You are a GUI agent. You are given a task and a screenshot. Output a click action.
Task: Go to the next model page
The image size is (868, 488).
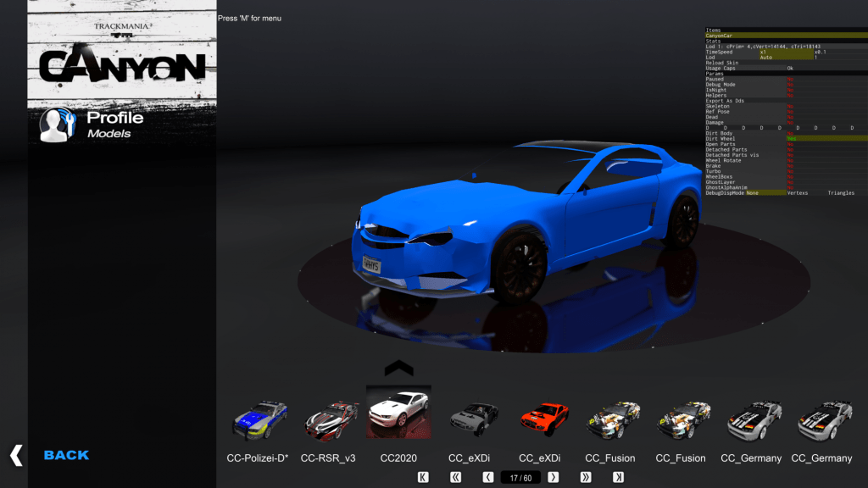(553, 477)
